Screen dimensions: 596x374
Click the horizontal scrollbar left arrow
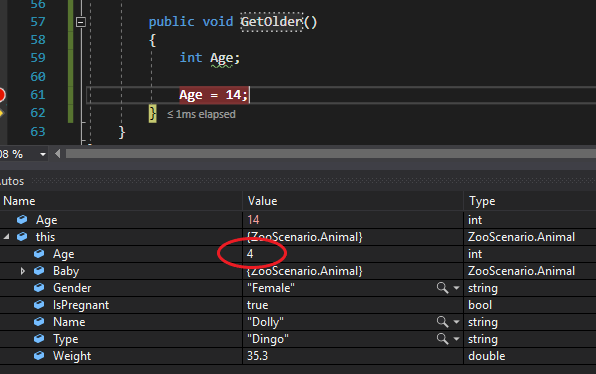click(58, 154)
